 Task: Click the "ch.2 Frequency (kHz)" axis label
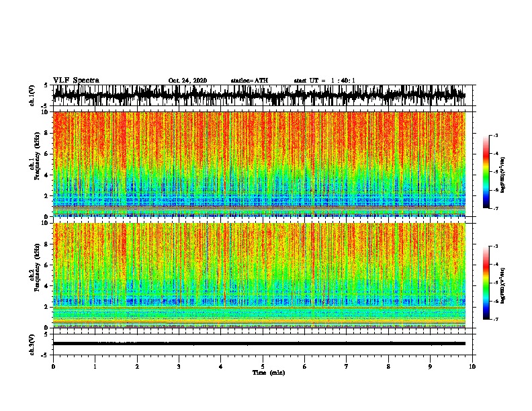(34, 267)
